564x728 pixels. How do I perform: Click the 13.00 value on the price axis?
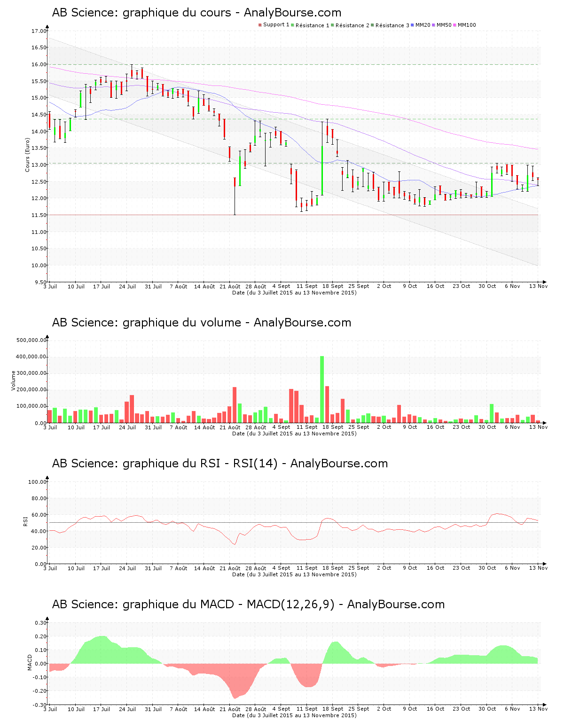point(39,165)
